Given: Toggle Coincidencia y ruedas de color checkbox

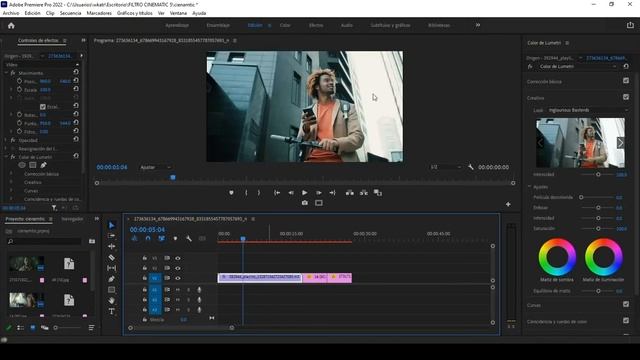Looking at the screenshot, I should click(x=626, y=321).
